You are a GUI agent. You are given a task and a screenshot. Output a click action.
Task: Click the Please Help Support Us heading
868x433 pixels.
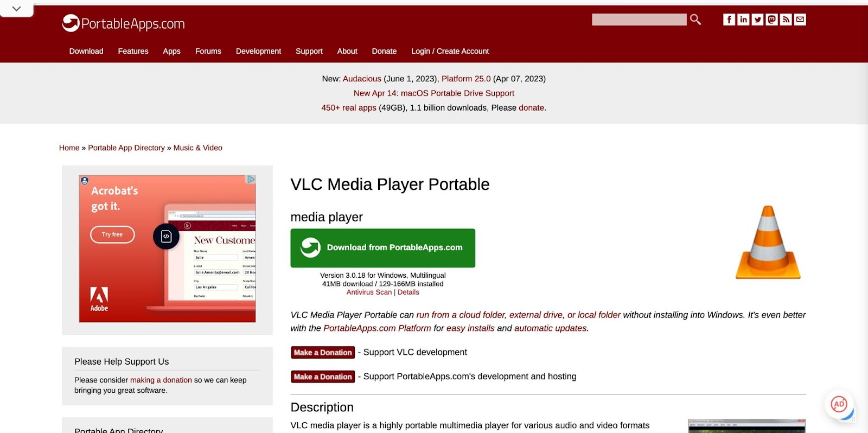click(122, 361)
